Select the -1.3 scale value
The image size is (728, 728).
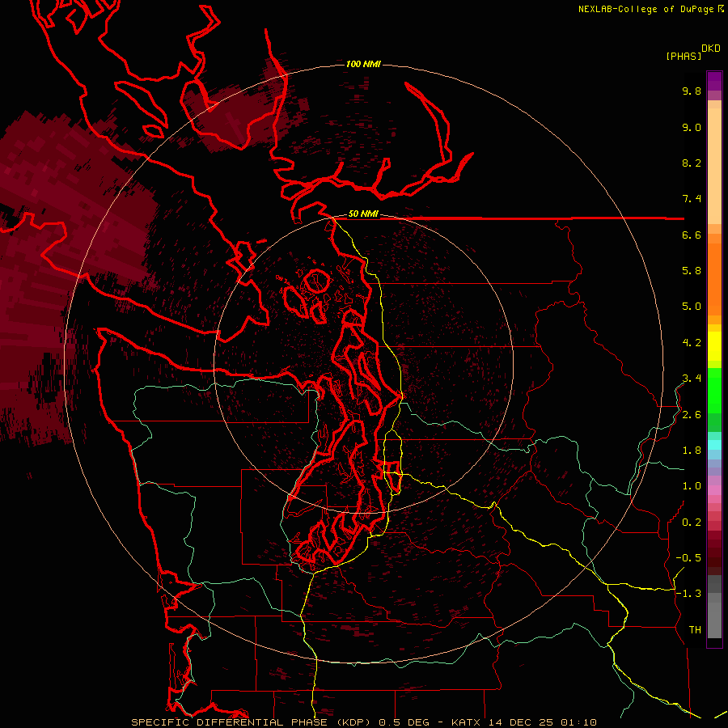point(688,594)
